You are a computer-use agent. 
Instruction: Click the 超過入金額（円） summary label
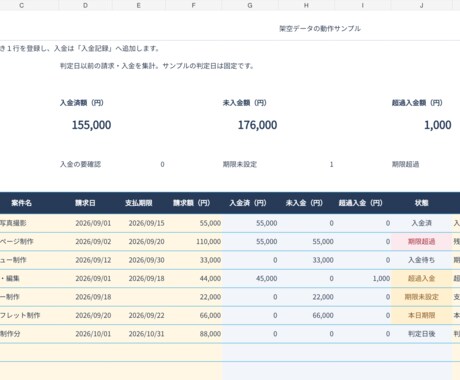tap(417, 103)
